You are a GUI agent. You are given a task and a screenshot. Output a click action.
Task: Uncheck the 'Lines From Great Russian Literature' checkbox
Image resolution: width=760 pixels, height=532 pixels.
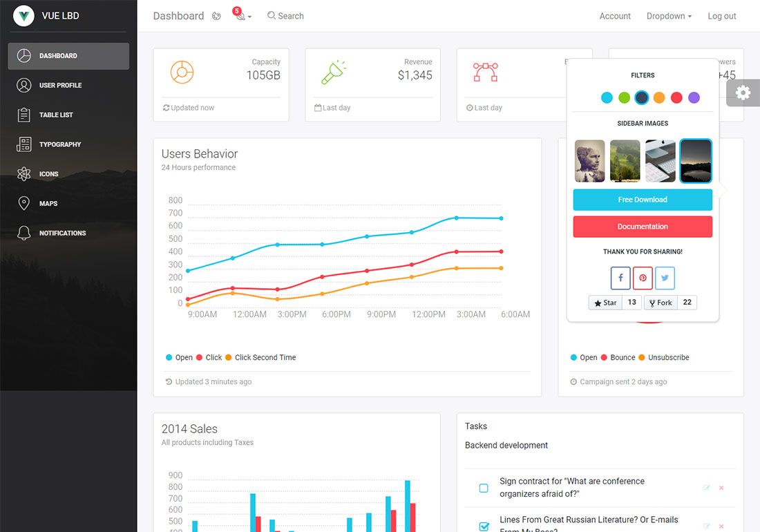tap(484, 526)
